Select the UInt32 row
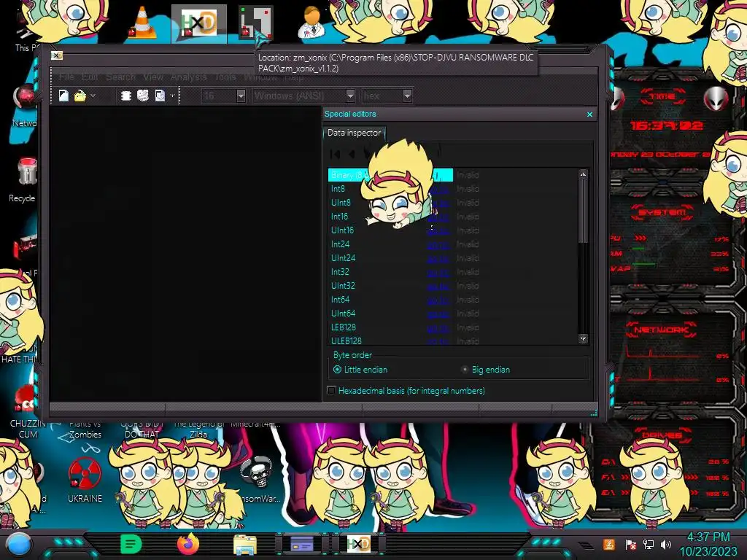 coord(452,286)
